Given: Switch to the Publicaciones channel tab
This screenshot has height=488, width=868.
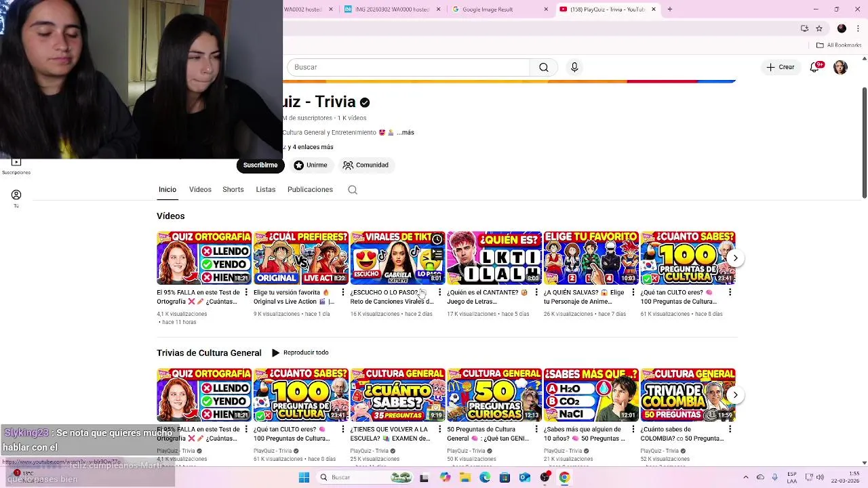Looking at the screenshot, I should (310, 189).
